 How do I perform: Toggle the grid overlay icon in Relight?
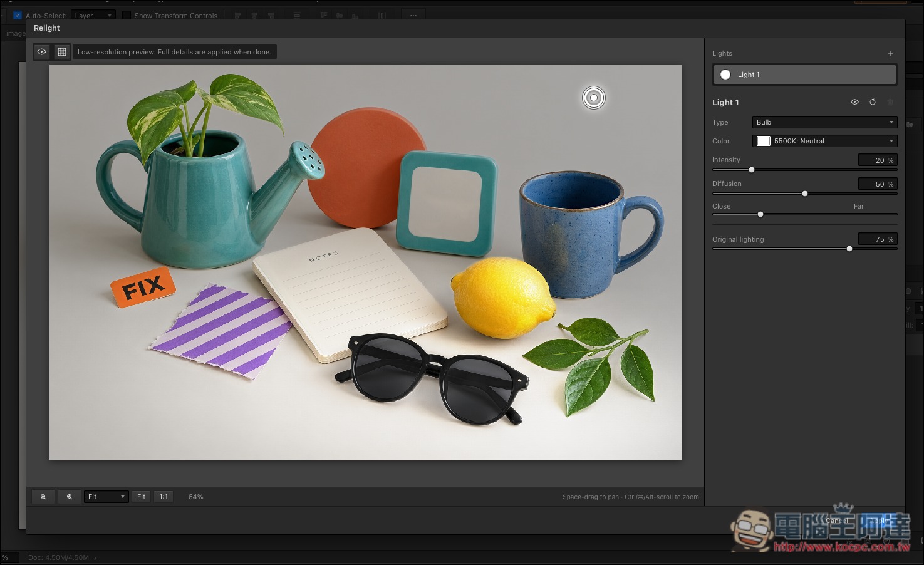(x=62, y=52)
